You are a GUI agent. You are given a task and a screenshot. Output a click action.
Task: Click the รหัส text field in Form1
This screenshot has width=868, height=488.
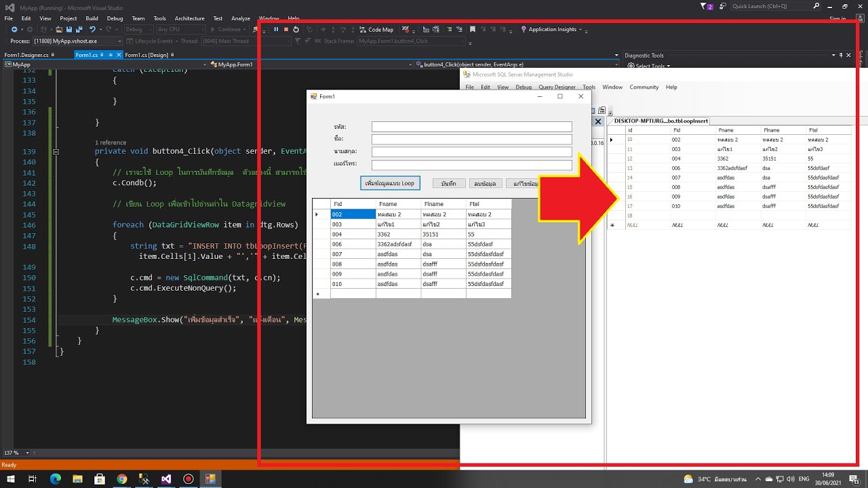(472, 127)
